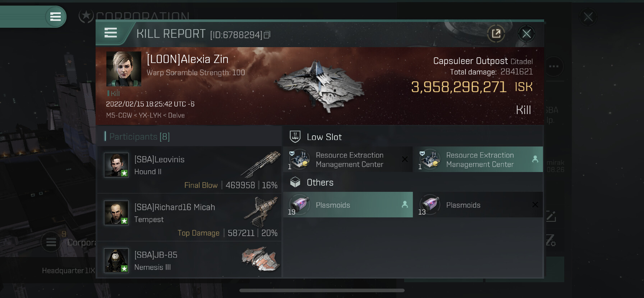Image resolution: width=644 pixels, height=298 pixels.
Task: Click the Tempest ship icon
Action: [x=261, y=212]
